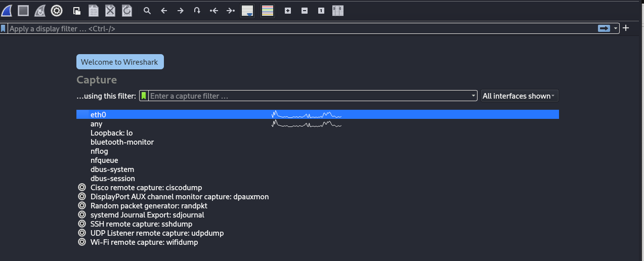Screen dimensions: 644x261
Task: Restart current capture icon
Action: pos(40,10)
